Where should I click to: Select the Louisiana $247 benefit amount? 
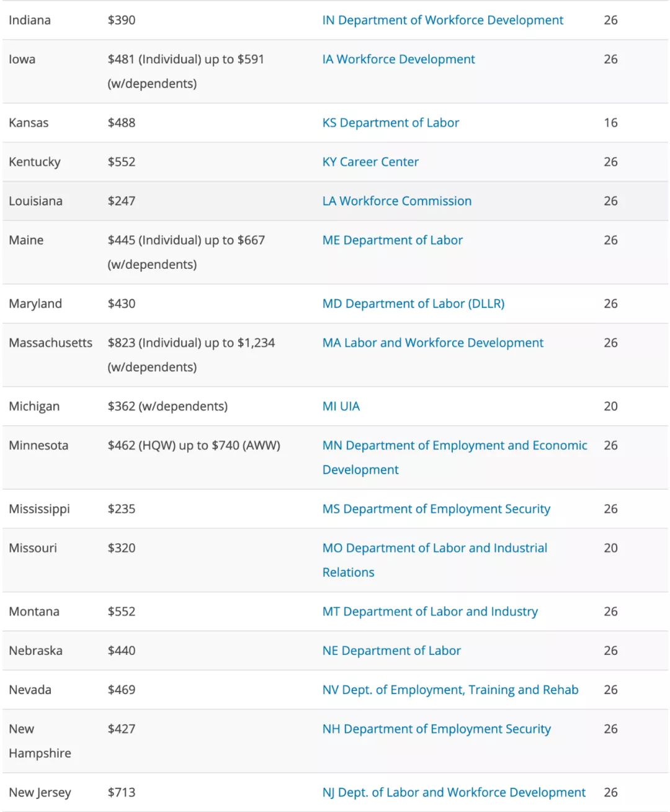(x=122, y=201)
